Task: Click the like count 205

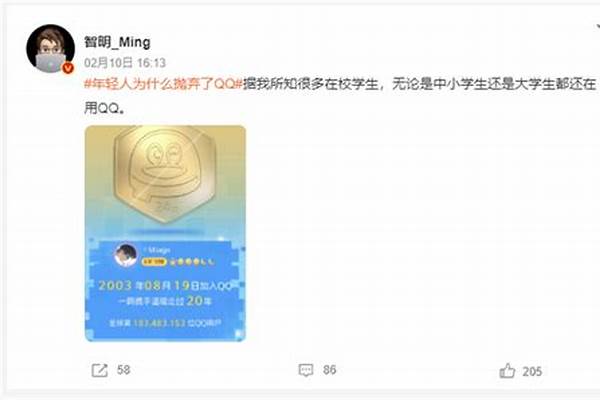Action: [532, 371]
